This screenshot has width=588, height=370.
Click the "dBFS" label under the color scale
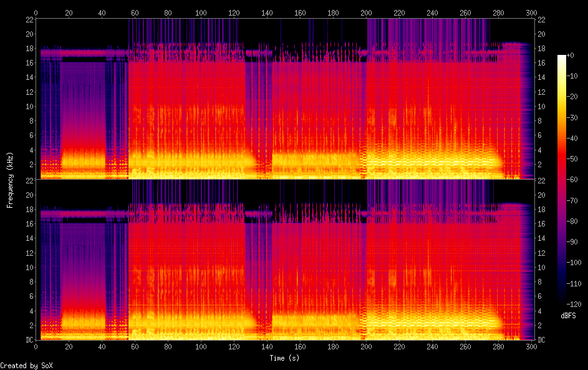point(568,316)
